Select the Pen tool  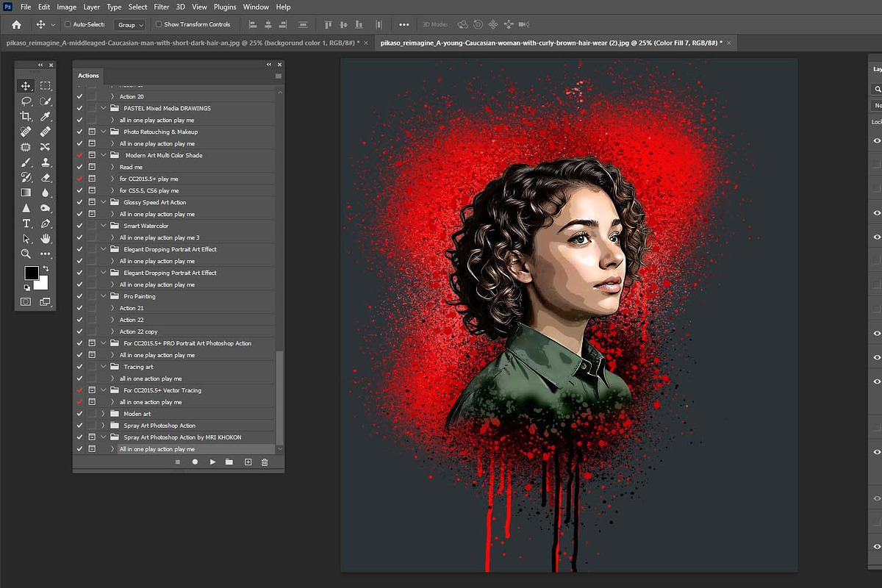point(46,223)
